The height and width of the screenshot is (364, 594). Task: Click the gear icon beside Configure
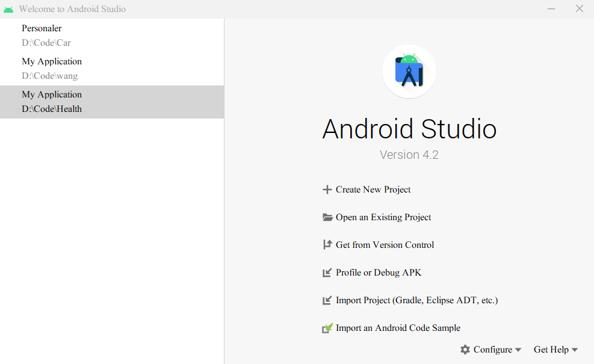465,349
